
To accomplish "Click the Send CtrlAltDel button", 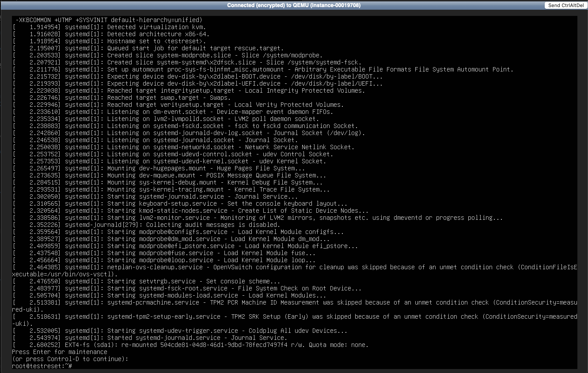I will [565, 5].
